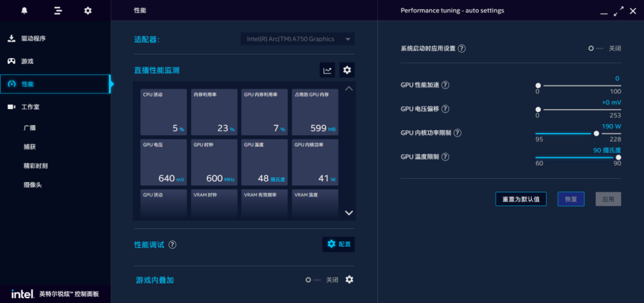Enable the 游戏内叠加 toggle

[x=312, y=280]
